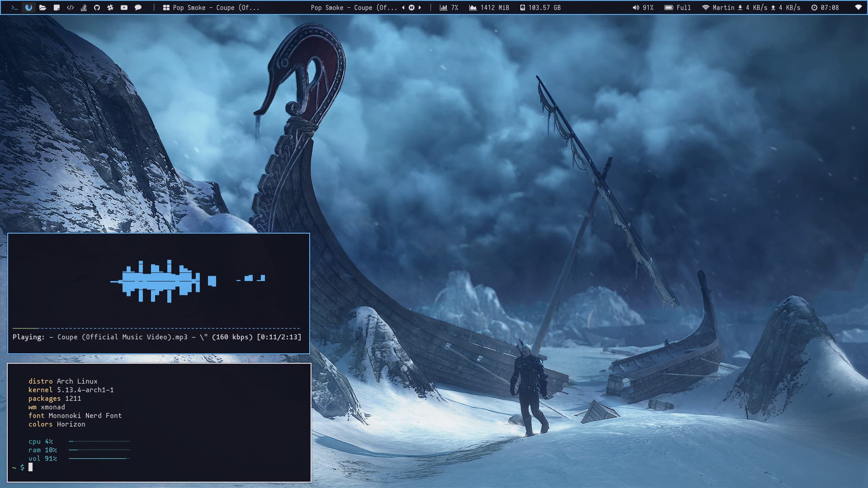
Task: Click the upload speed arrow icon
Action: [773, 8]
